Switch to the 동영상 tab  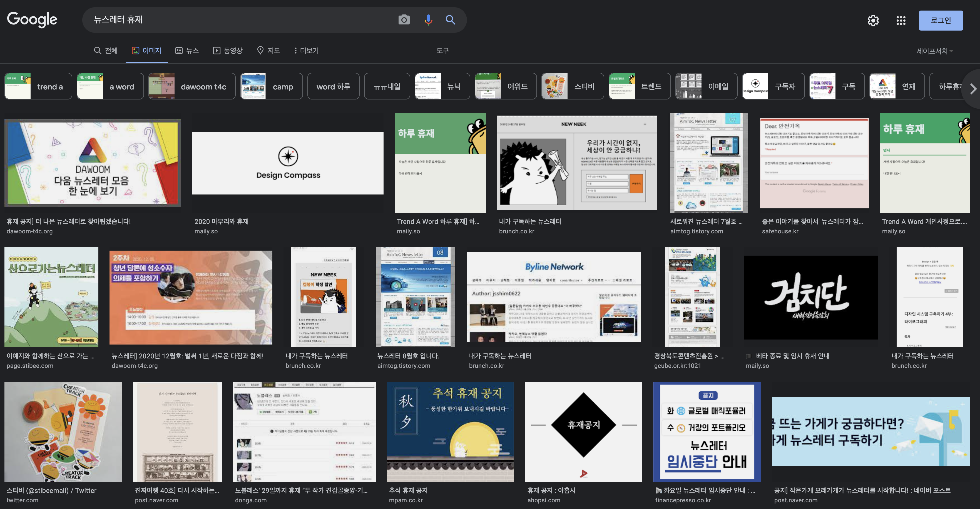pos(228,50)
